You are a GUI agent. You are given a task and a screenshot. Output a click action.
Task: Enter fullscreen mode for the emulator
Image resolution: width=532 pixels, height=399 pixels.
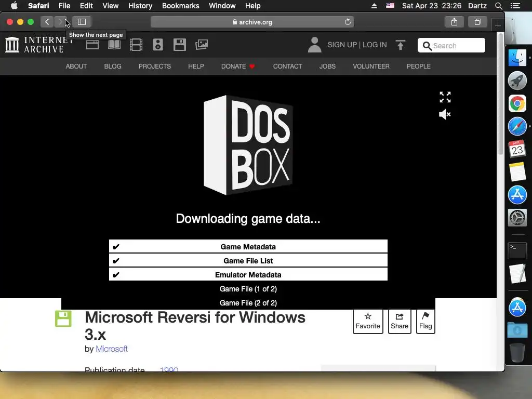click(445, 97)
